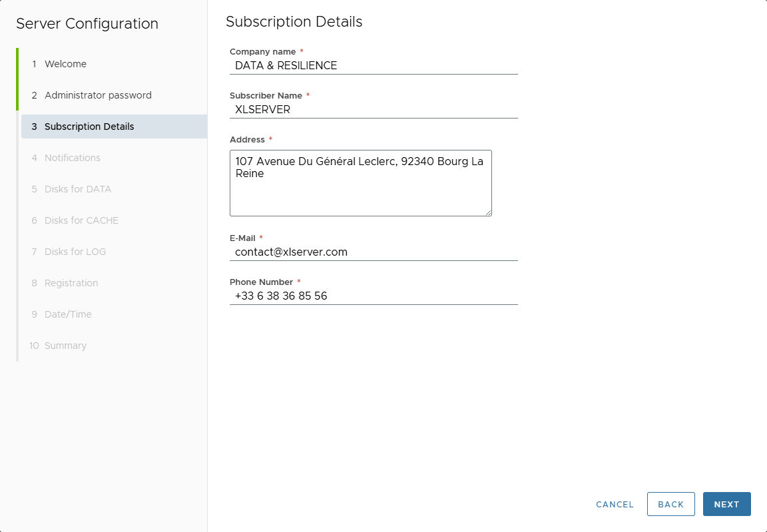Image resolution: width=767 pixels, height=532 pixels.
Task: Click CANCEL to abort configuration
Action: click(614, 504)
